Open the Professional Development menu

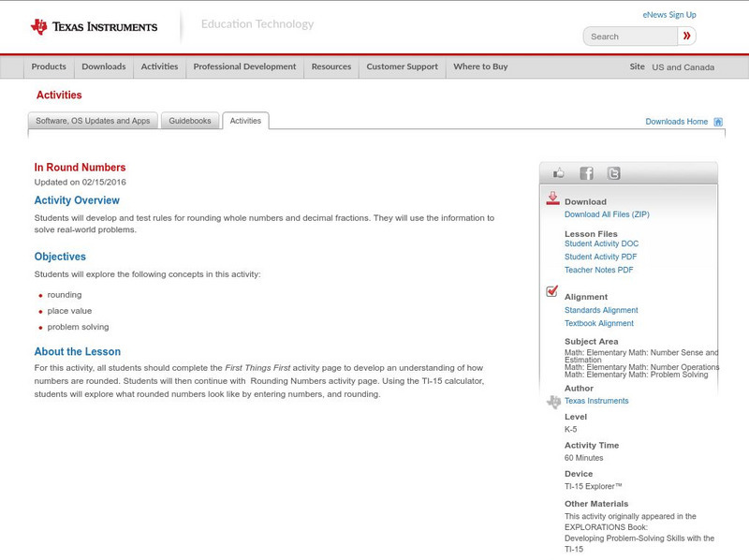(244, 66)
